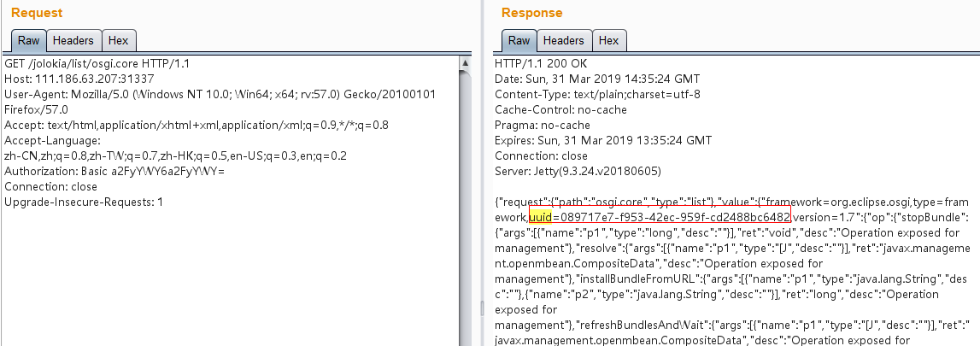Select the Response Raw tab
Viewport: 980px width, 346px height.
point(519,41)
